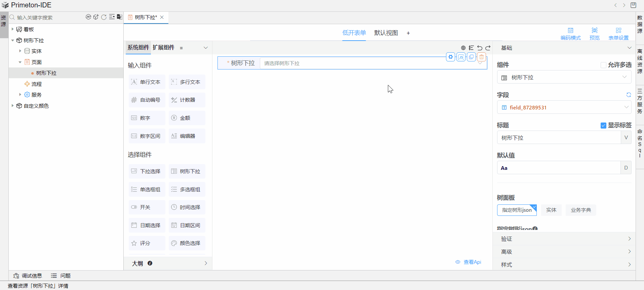Open the JS script icon on component
The height and width of the screenshot is (290, 644).
click(461, 57)
